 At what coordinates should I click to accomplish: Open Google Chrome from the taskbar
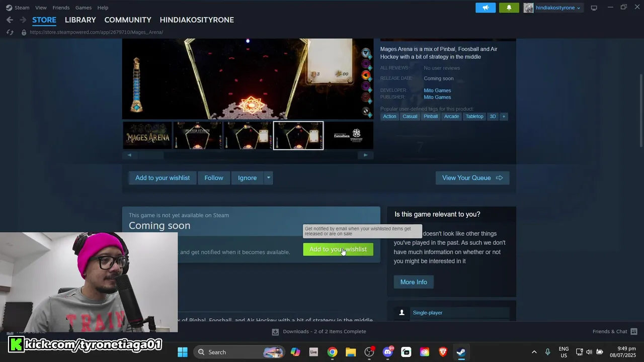tap(332, 352)
